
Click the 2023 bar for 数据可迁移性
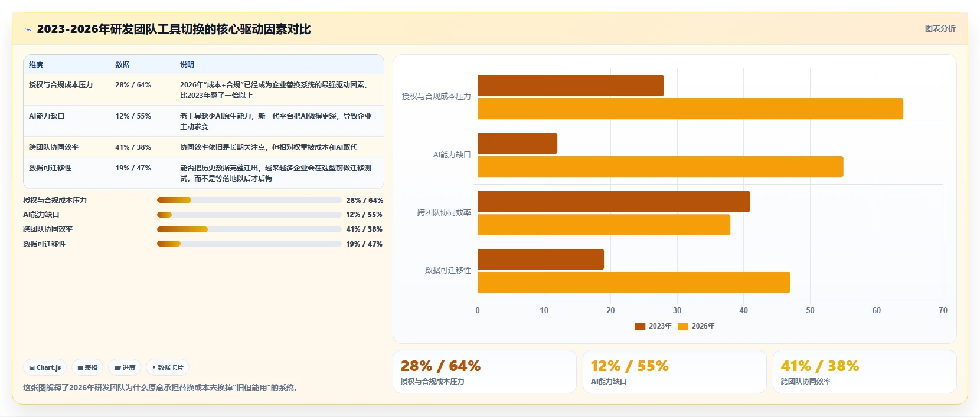point(541,260)
